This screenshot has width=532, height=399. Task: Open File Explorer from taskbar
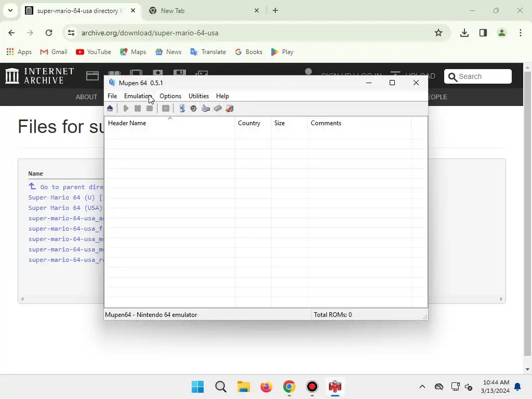tap(243, 387)
